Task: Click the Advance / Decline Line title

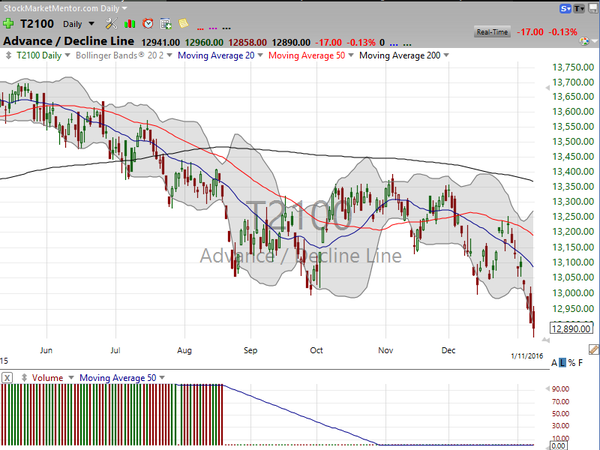Action: tap(68, 41)
